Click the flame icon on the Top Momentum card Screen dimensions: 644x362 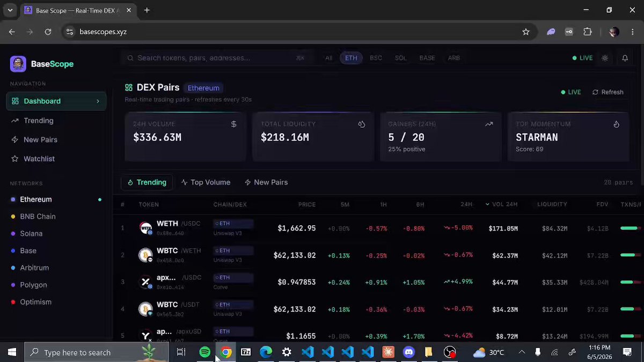coord(616,124)
